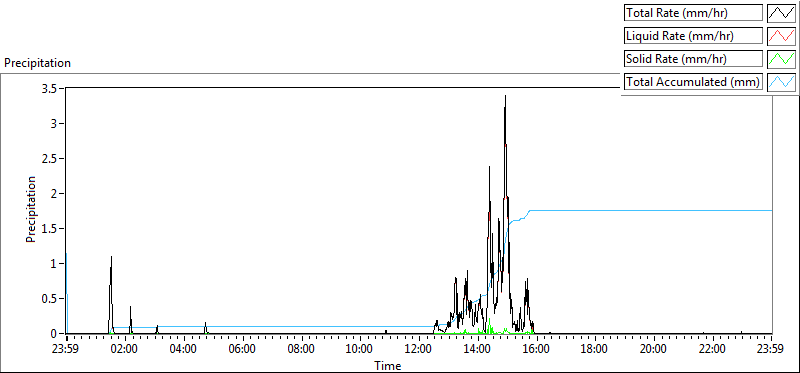The image size is (800, 373).
Task: Click the Liquid Rate red line icon
Action: coord(781,35)
